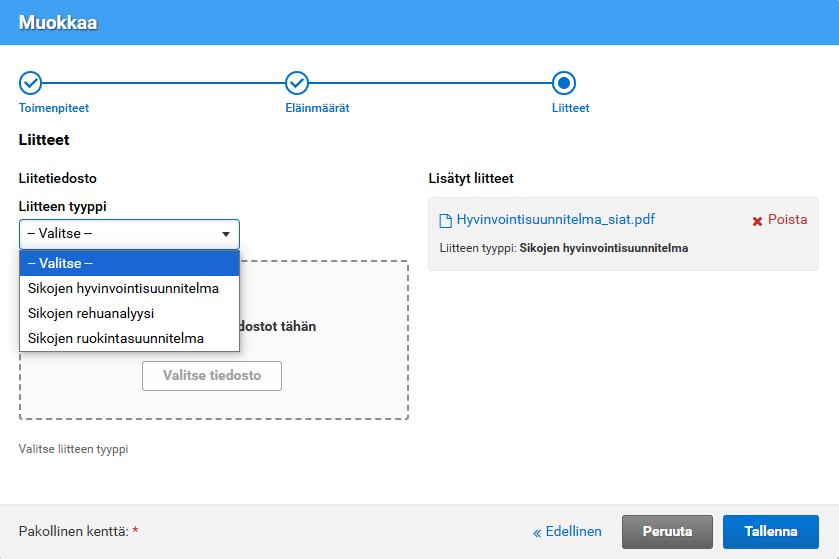839x559 pixels.
Task: Click the Edellinen double-chevron icon
Action: pyautogui.click(x=537, y=532)
